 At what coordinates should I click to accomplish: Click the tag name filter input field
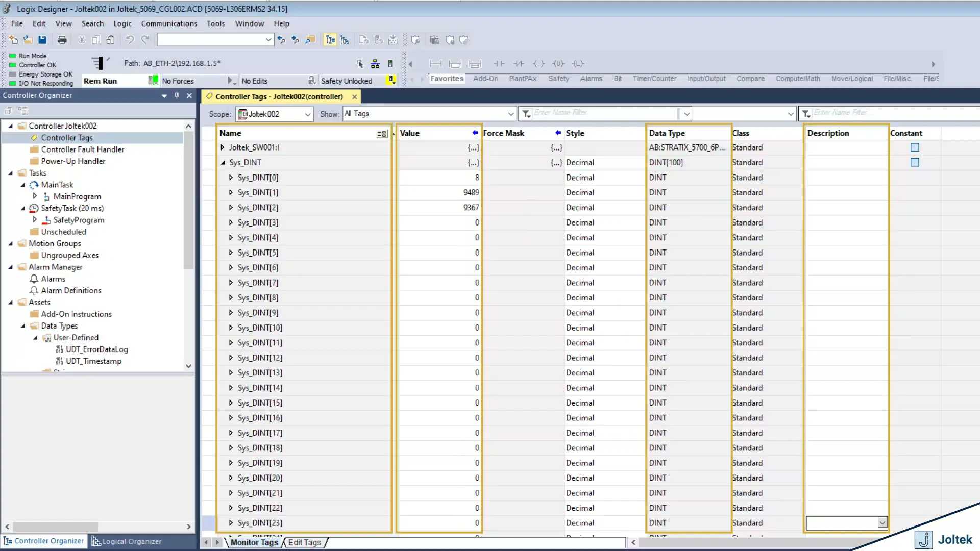(605, 113)
